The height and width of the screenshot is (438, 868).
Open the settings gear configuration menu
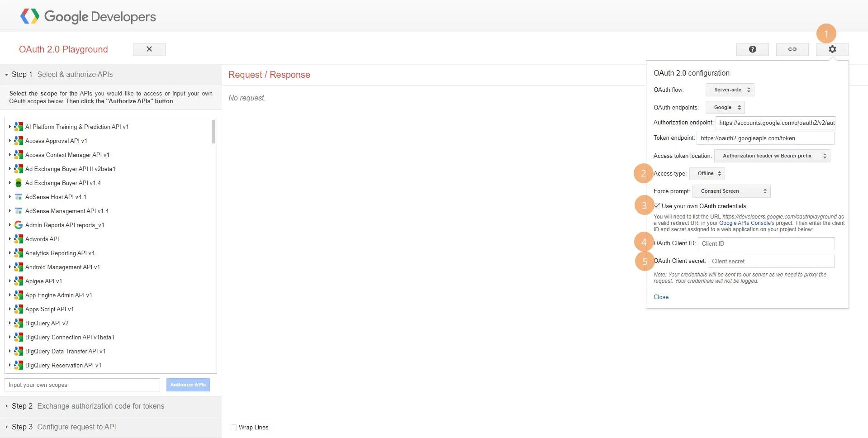[832, 49]
